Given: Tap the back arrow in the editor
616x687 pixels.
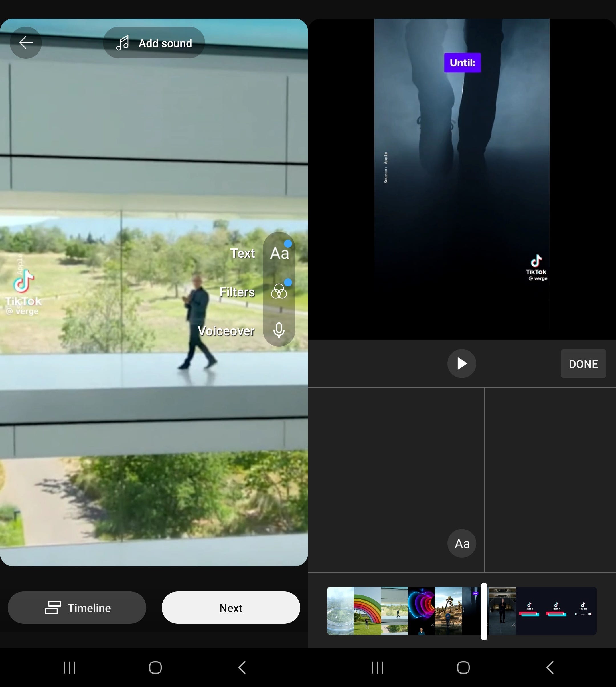Looking at the screenshot, I should [x=26, y=43].
